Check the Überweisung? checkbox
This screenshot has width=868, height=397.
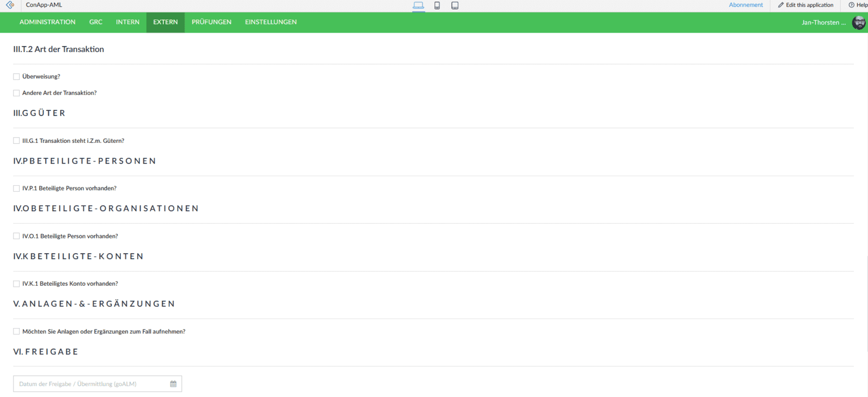tap(16, 77)
